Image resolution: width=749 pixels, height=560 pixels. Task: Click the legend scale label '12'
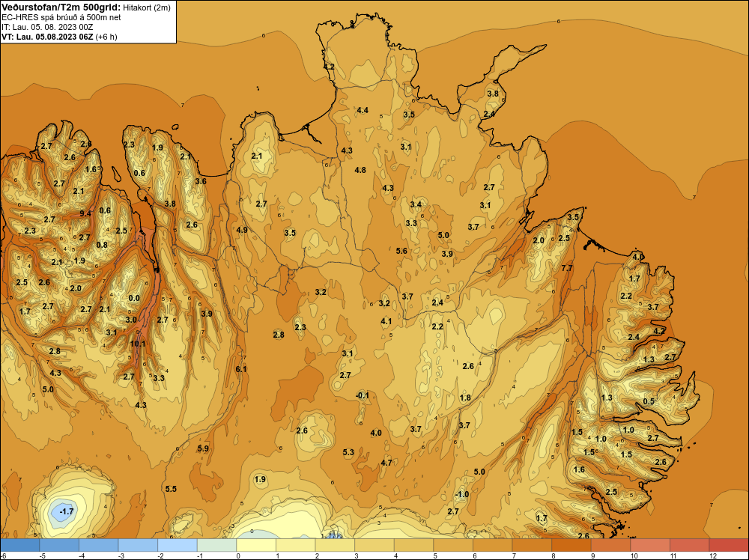pyautogui.click(x=713, y=556)
